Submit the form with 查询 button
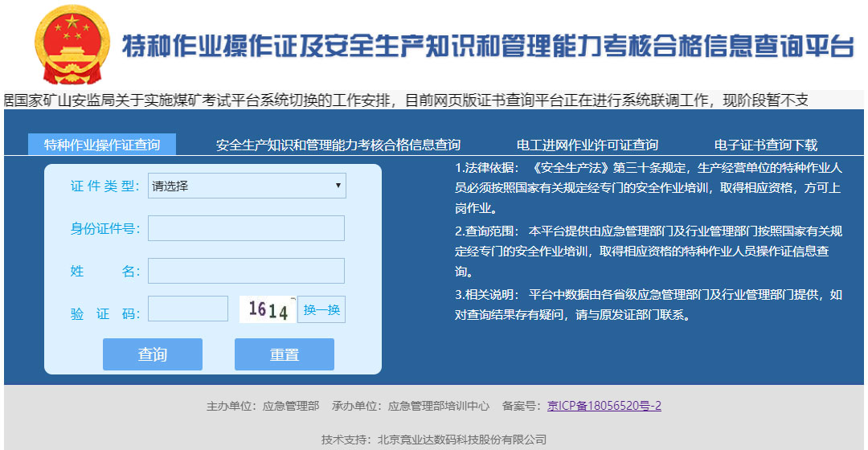Image resolution: width=868 pixels, height=450 pixels. [153, 354]
